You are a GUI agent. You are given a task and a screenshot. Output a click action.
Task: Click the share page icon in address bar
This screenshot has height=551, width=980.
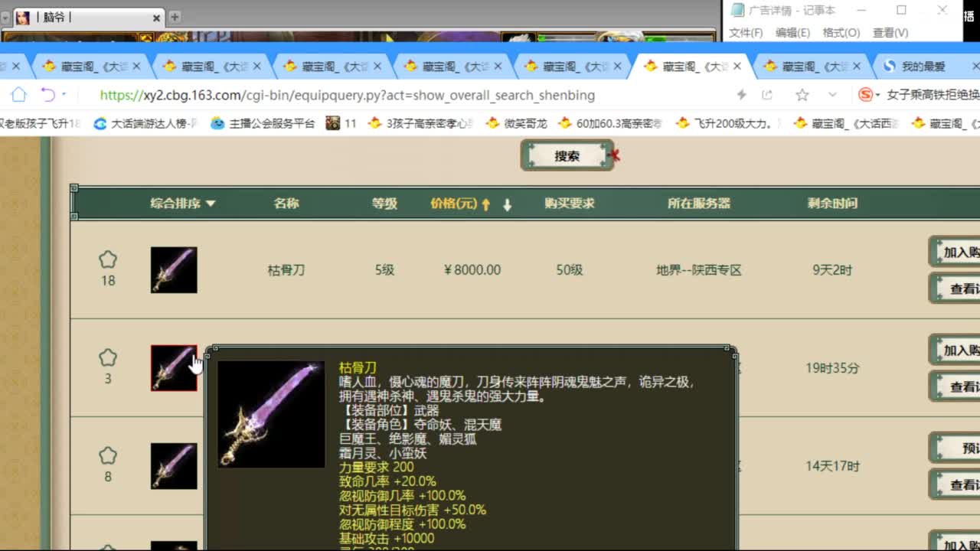tap(767, 95)
